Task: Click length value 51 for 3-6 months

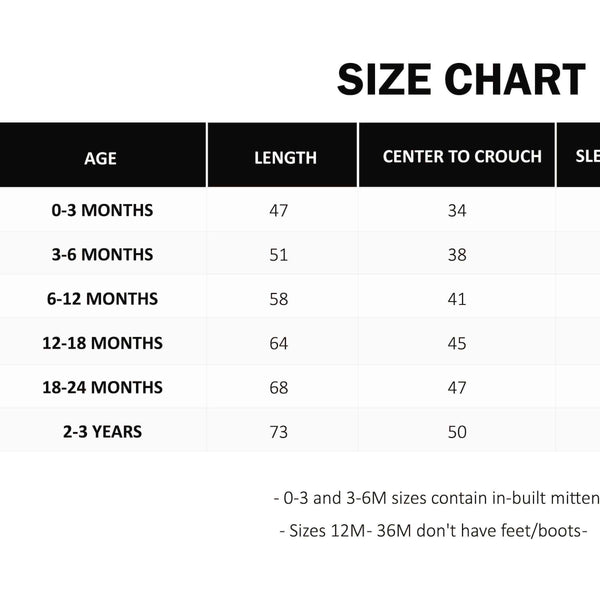Action: click(x=278, y=254)
